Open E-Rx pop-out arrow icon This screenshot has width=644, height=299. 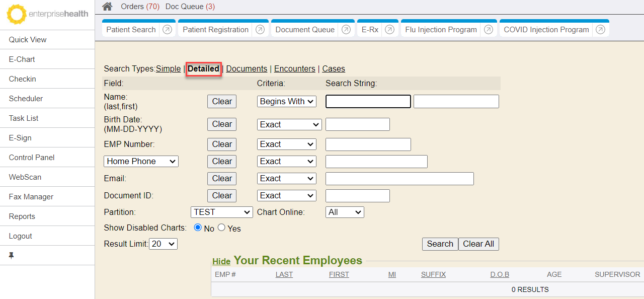coord(389,30)
